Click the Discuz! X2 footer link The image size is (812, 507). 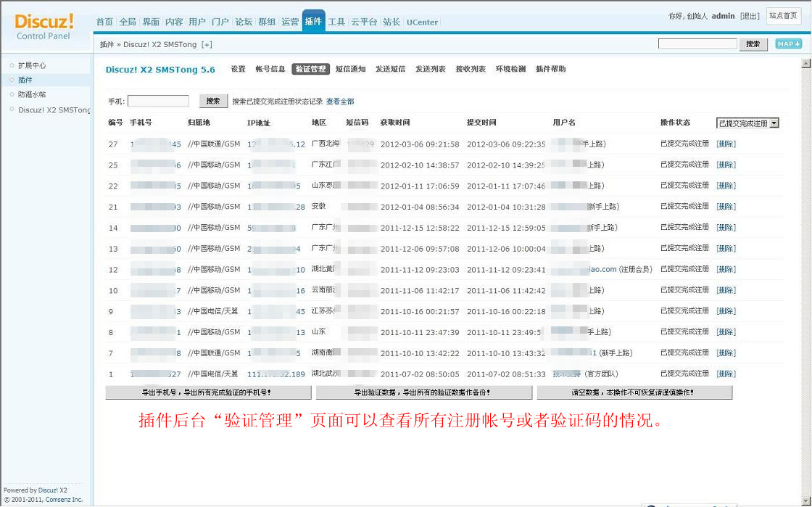tap(52, 490)
